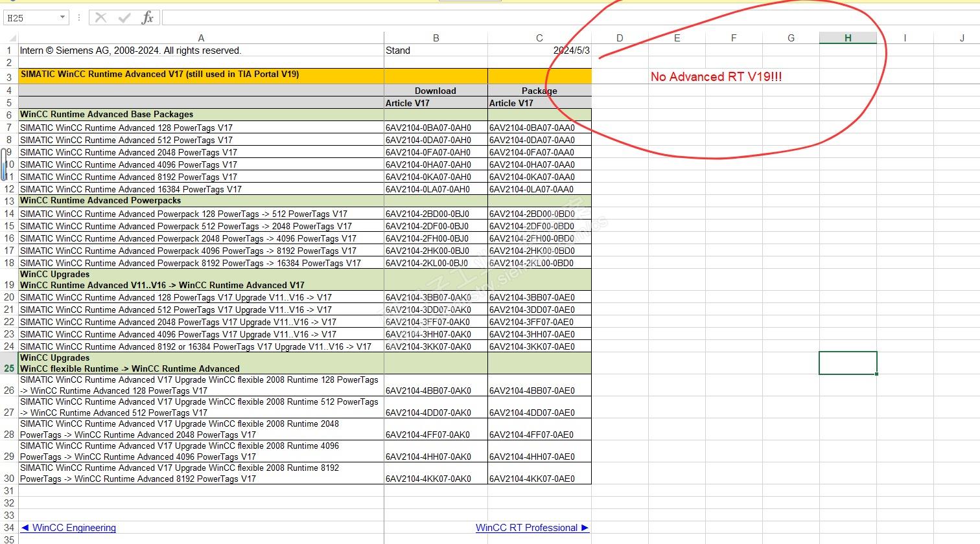The image size is (980, 544).
Task: Select column I by its header
Action: [905, 38]
